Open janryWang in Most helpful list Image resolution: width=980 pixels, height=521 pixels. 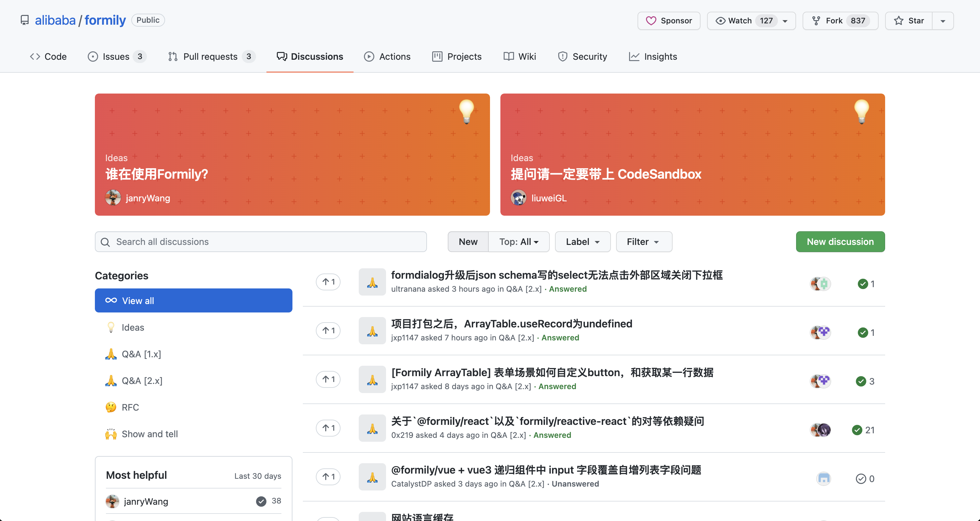click(146, 501)
